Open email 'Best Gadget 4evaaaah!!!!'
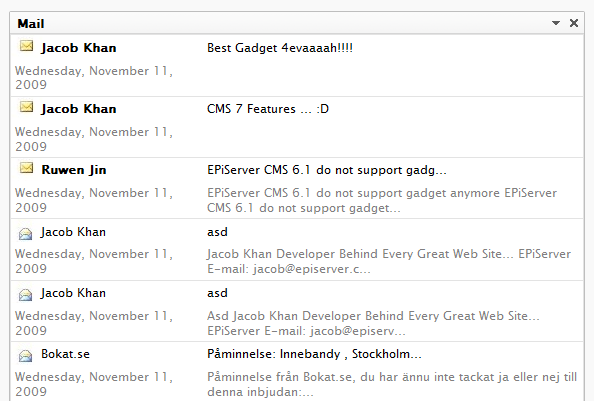Viewport: 594px width, 401px height. (x=280, y=48)
